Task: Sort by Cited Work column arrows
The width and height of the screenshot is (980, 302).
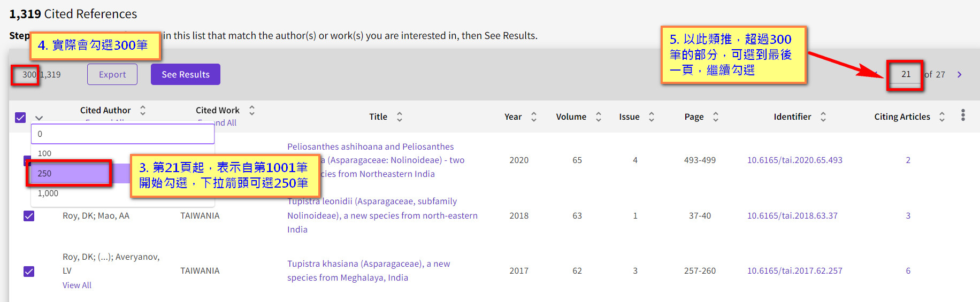Action: (252, 110)
